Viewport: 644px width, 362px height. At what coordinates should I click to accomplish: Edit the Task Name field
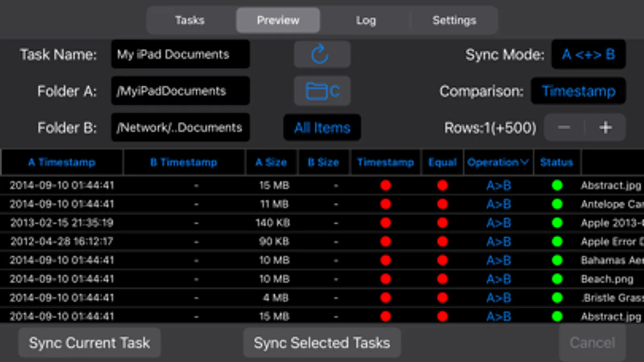[x=180, y=54]
